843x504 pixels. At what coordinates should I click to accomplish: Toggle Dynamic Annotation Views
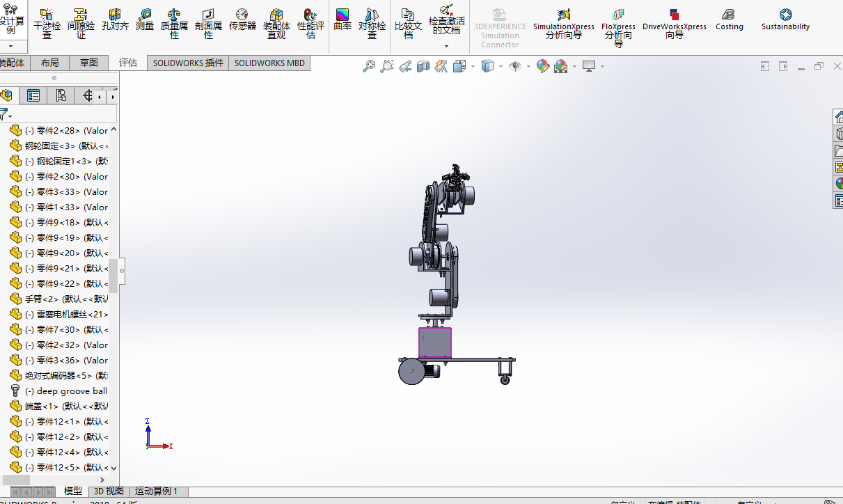441,66
